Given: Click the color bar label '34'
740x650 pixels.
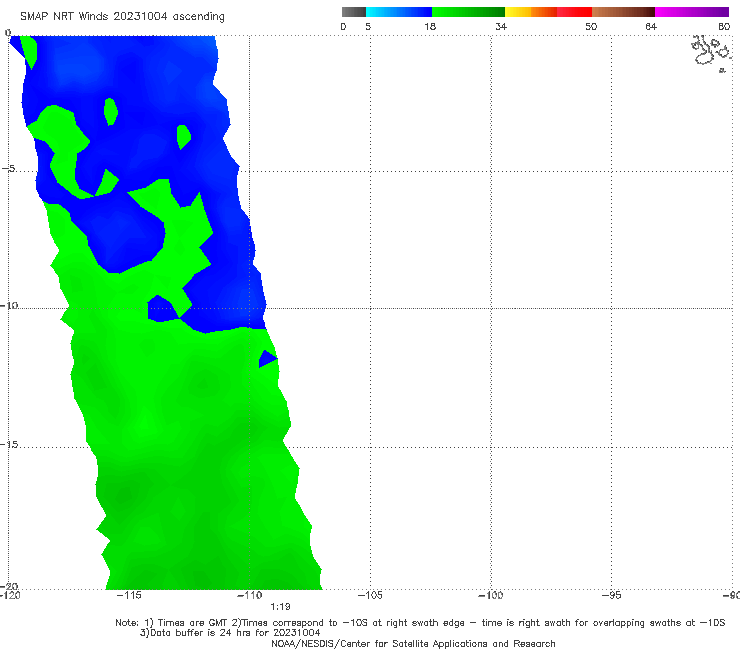Looking at the screenshot, I should (x=501, y=27).
